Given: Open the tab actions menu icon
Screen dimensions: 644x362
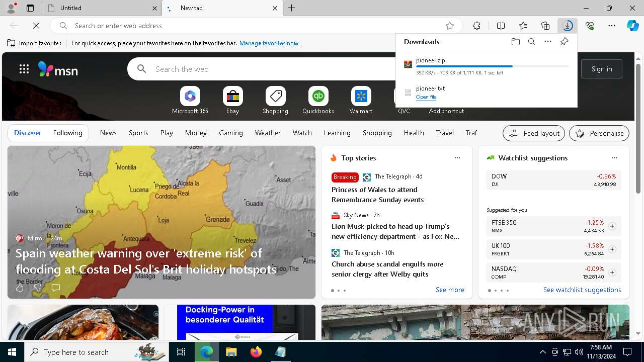Looking at the screenshot, I should point(30,8).
